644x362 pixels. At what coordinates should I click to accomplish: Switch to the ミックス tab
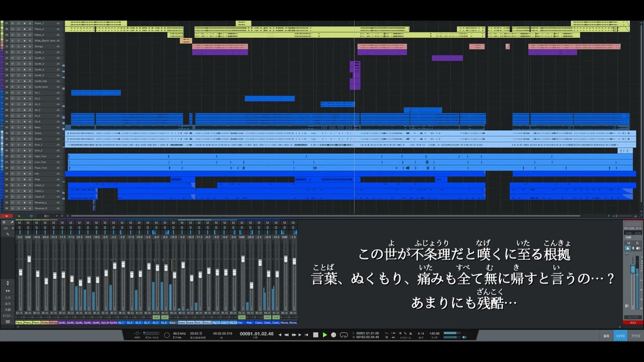pos(620,335)
